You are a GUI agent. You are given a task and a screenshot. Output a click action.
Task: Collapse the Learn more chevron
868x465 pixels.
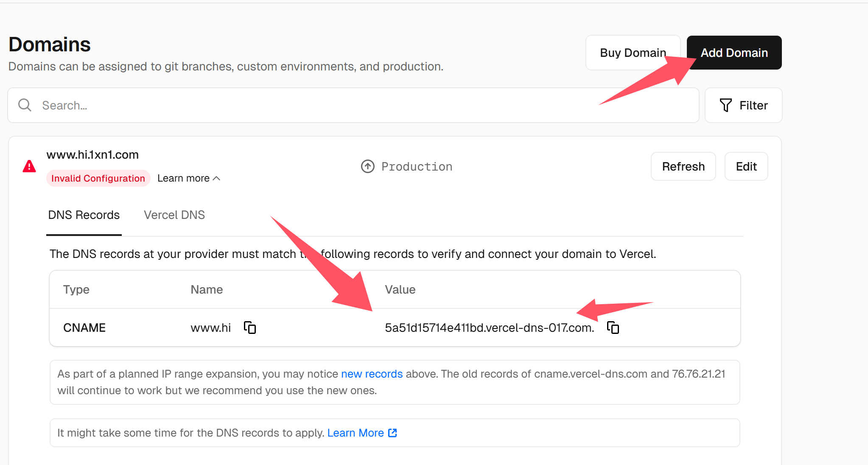tap(217, 178)
